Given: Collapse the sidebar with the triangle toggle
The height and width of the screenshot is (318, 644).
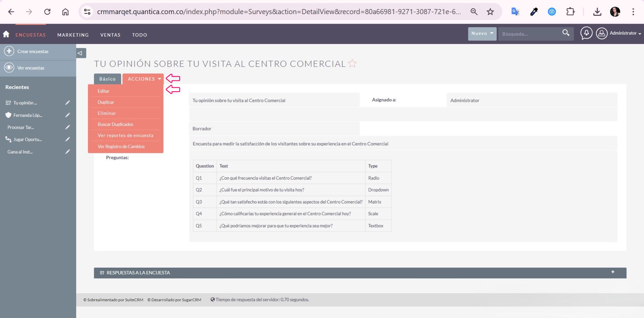Looking at the screenshot, I should pyautogui.click(x=80, y=53).
